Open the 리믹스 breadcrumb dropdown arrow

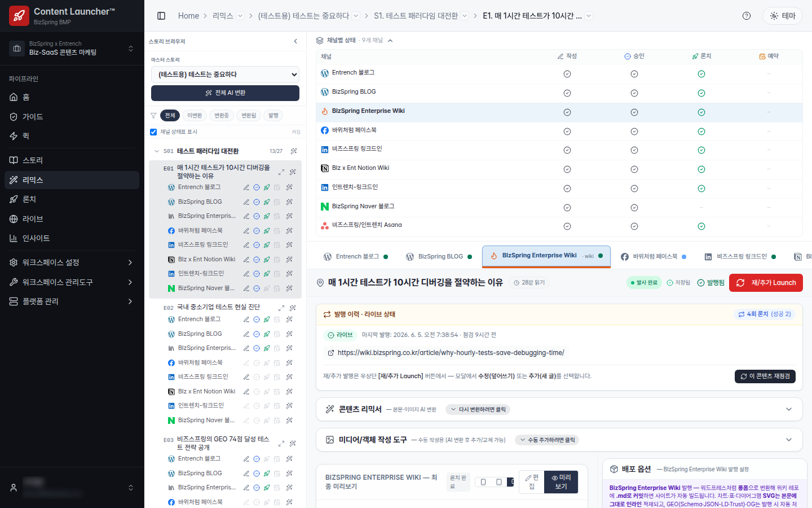point(240,16)
